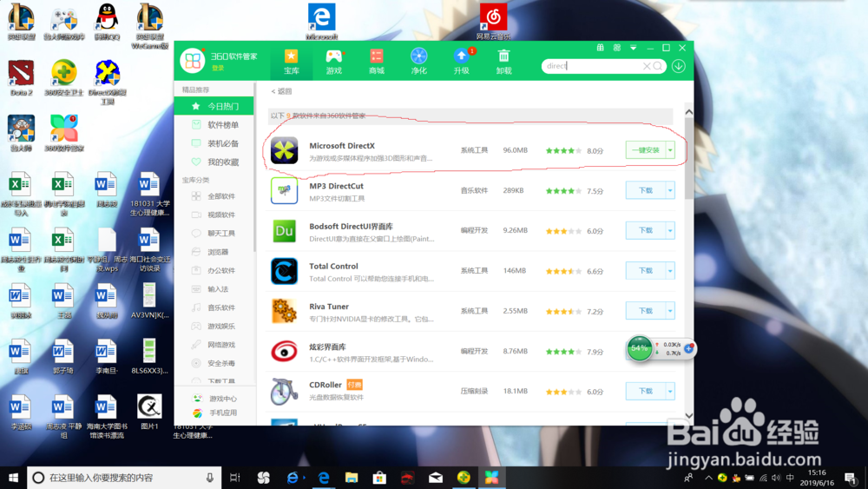Download Bodsoft DirectUI界面库
The width and height of the screenshot is (868, 489).
(x=646, y=230)
